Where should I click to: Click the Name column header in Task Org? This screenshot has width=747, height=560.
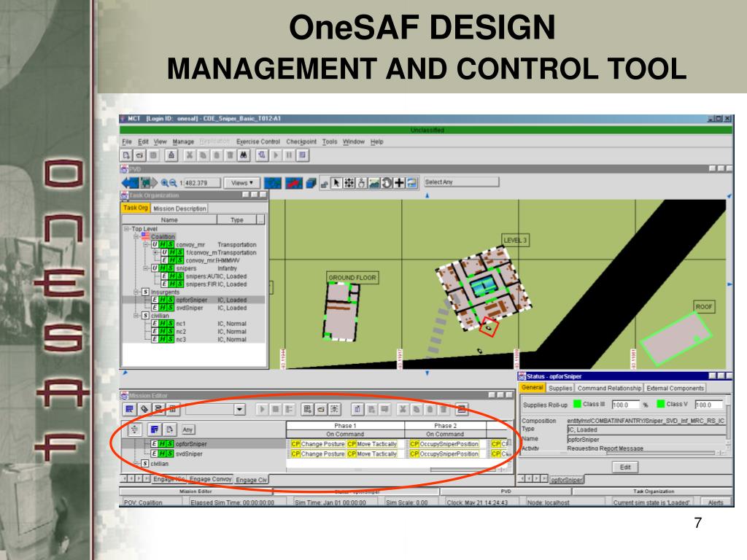pos(169,220)
